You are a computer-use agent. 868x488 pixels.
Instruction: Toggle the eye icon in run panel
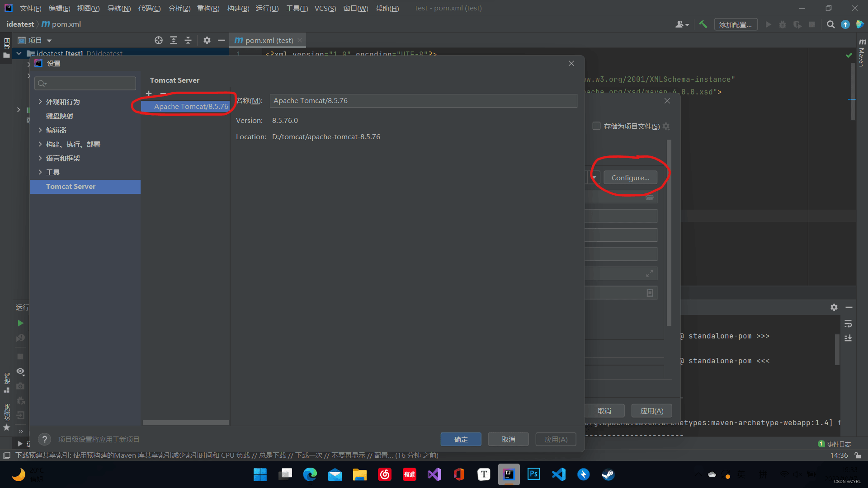(20, 371)
